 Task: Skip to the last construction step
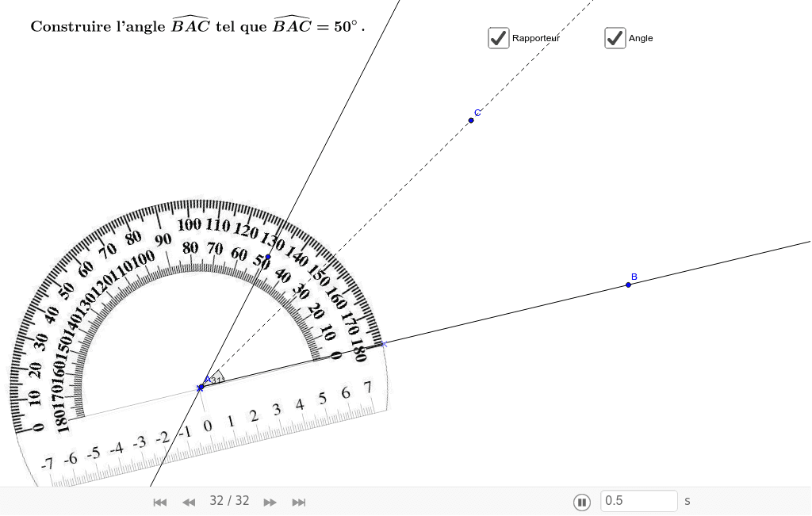299,502
